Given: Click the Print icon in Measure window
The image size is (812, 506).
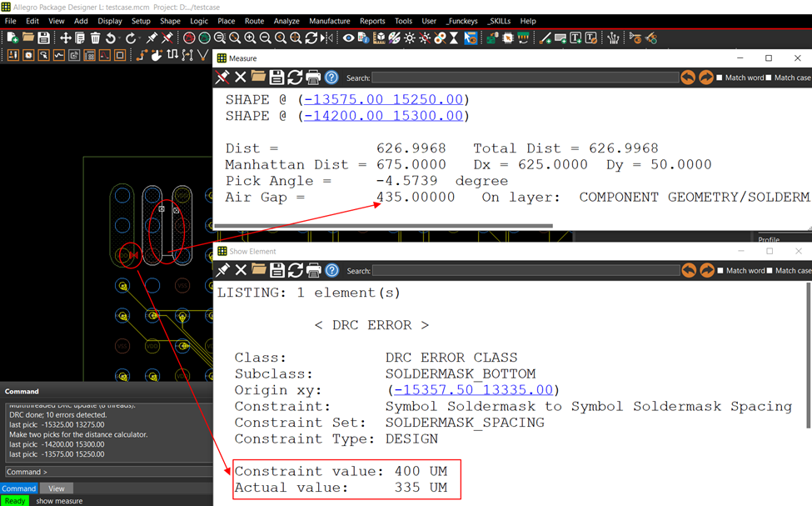Looking at the screenshot, I should tap(313, 78).
